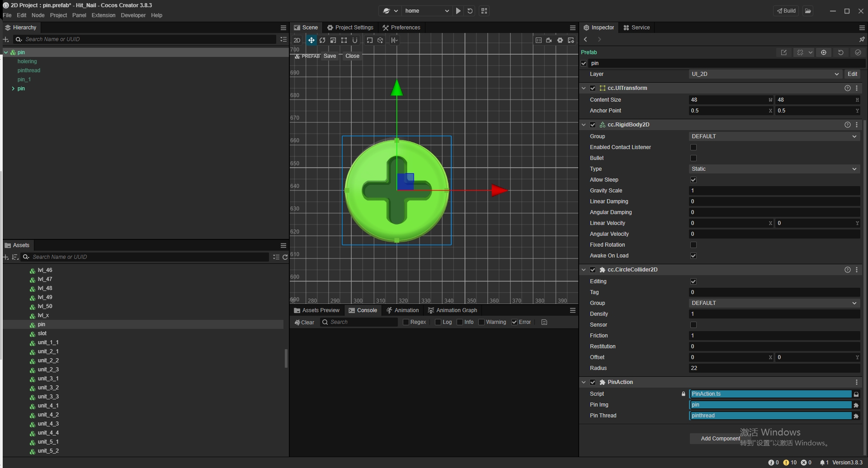Enable the Bullet checkbox
The width and height of the screenshot is (868, 468).
click(x=693, y=158)
